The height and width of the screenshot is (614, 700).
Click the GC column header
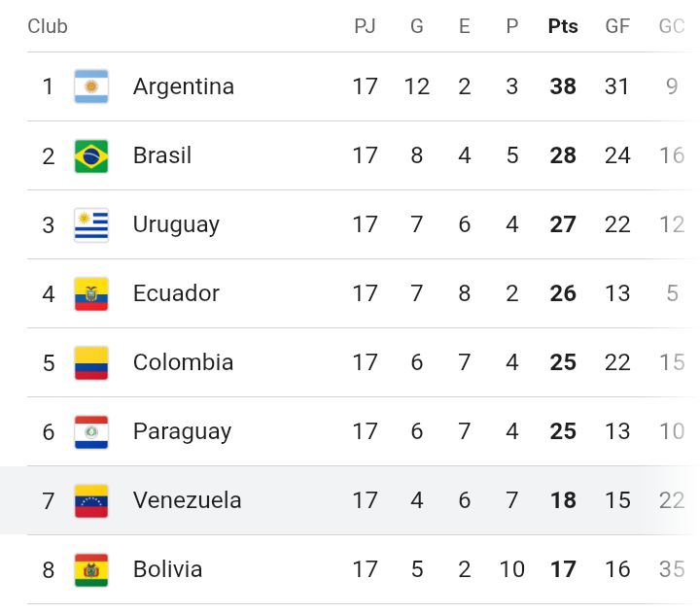click(672, 26)
